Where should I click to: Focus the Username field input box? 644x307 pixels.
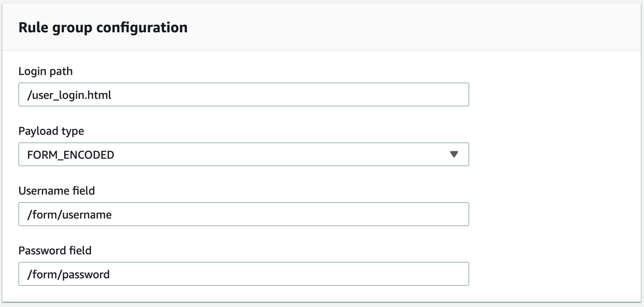coord(243,214)
